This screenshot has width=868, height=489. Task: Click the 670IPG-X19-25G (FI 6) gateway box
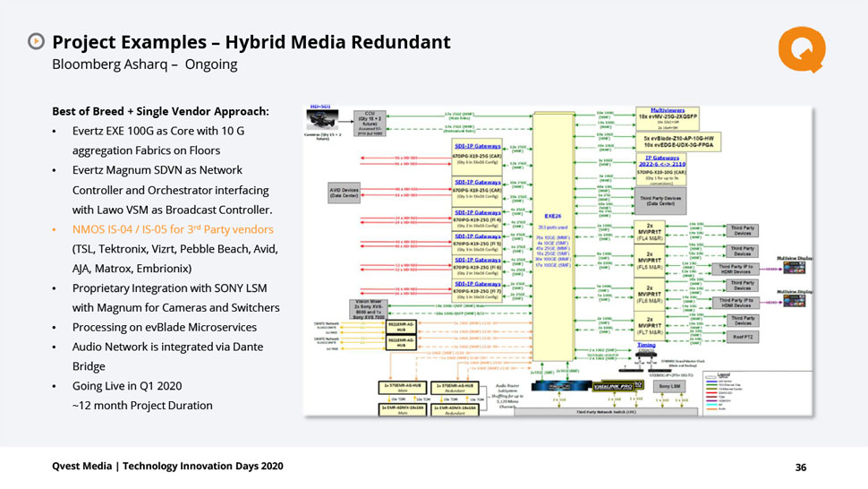[477, 266]
